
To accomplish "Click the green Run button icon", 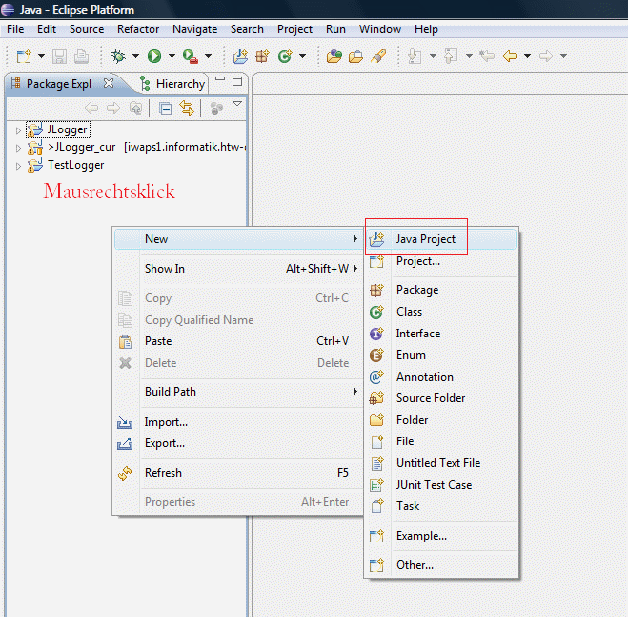I will pos(154,56).
